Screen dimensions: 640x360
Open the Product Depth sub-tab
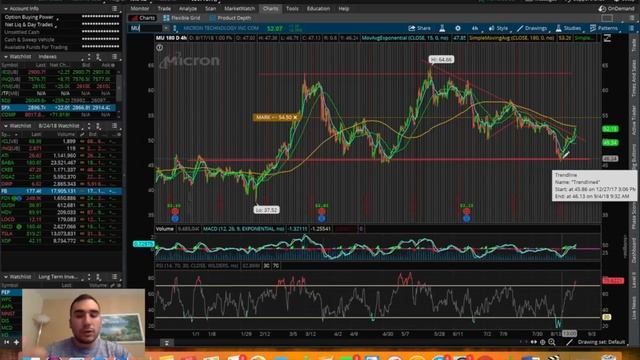point(230,18)
